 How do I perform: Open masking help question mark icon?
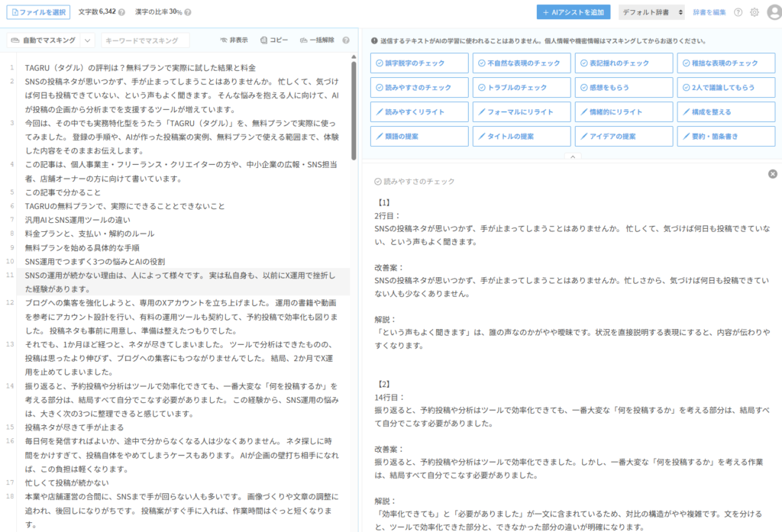pyautogui.click(x=346, y=40)
